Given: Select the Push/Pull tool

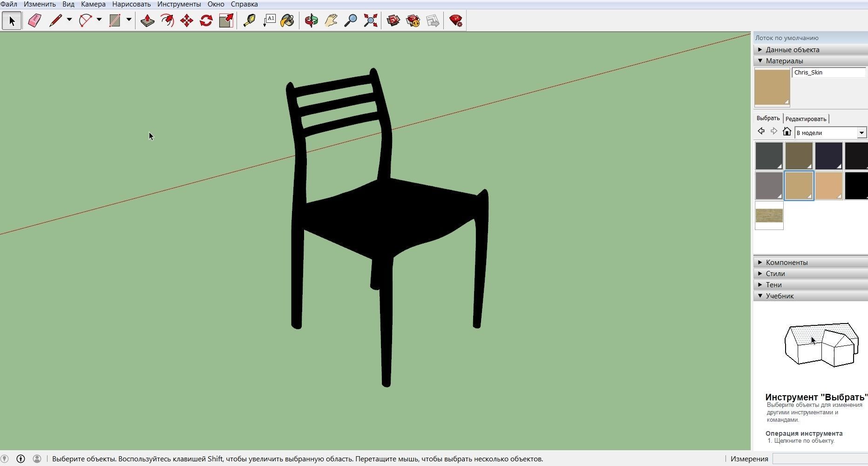Looking at the screenshot, I should [x=147, y=20].
